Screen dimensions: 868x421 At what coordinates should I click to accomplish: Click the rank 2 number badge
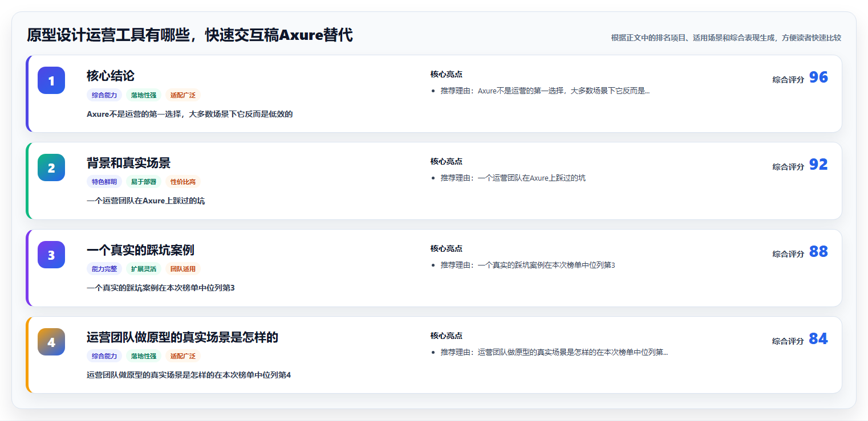click(51, 167)
